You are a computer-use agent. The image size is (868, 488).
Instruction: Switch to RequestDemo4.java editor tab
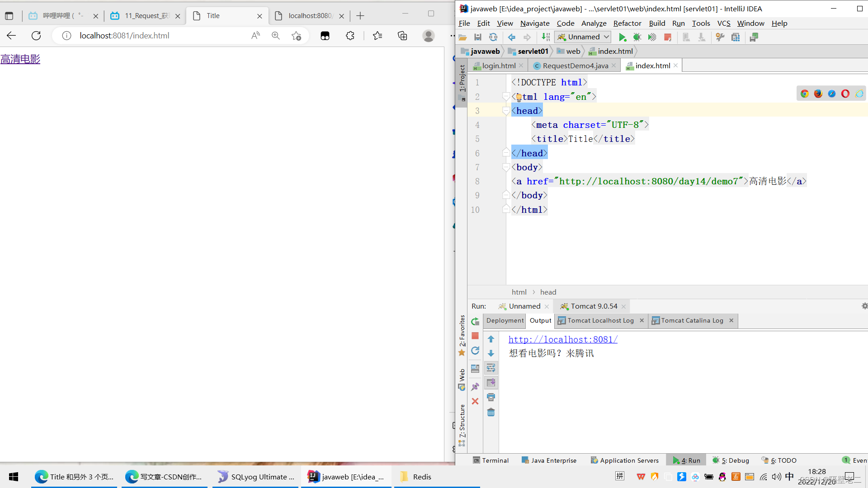[575, 66]
